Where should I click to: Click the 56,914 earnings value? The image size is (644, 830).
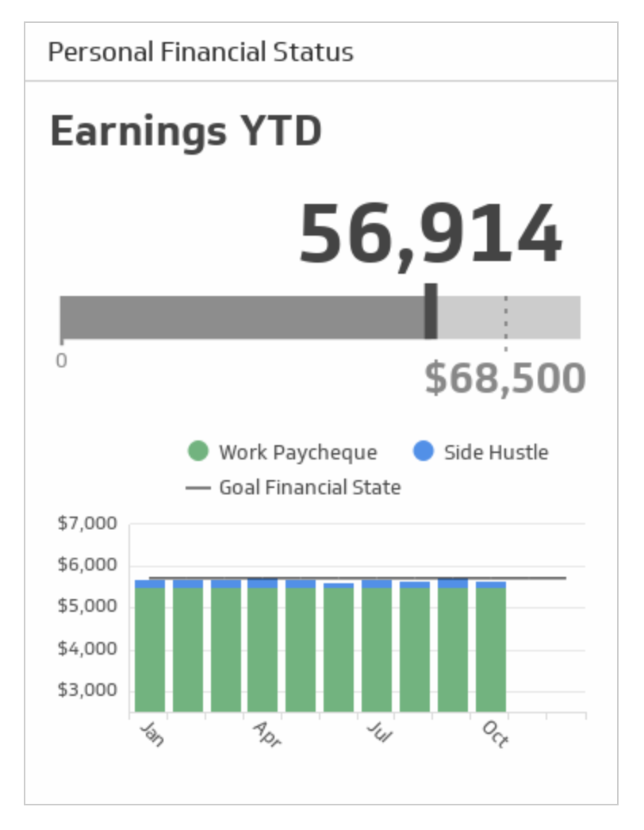430,236
